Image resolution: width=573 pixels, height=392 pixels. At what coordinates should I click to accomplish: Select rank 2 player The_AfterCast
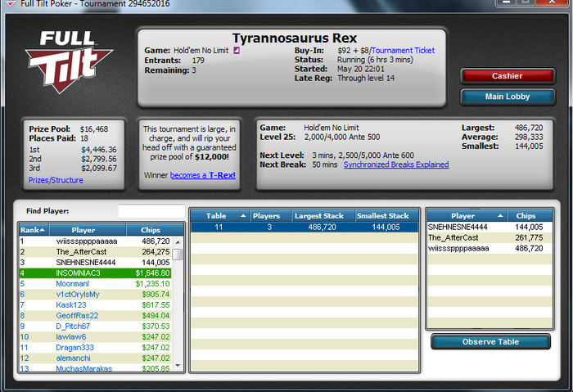(x=96, y=252)
